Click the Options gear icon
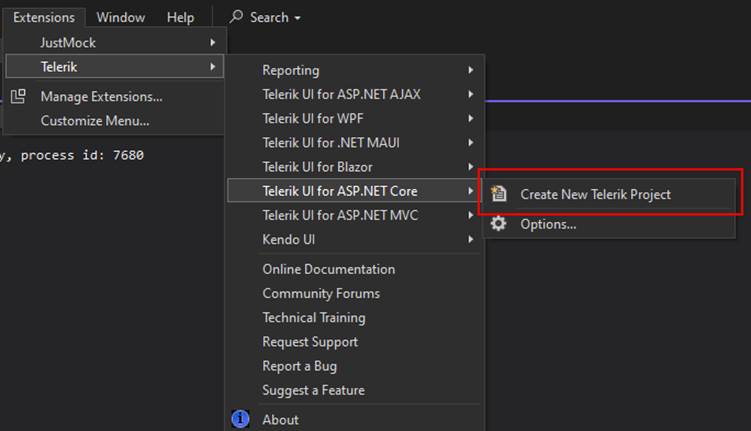 click(499, 224)
